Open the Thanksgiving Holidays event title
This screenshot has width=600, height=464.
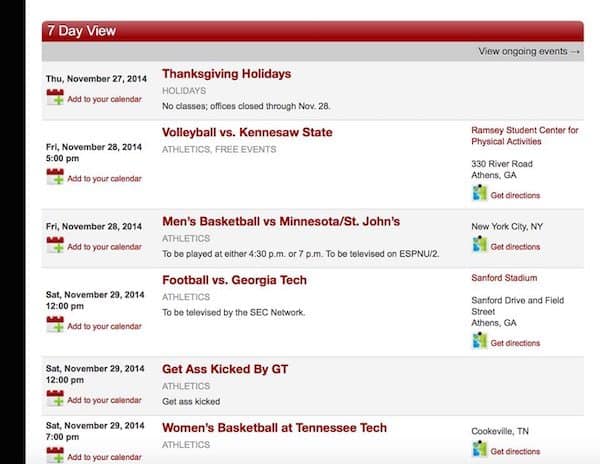(226, 74)
